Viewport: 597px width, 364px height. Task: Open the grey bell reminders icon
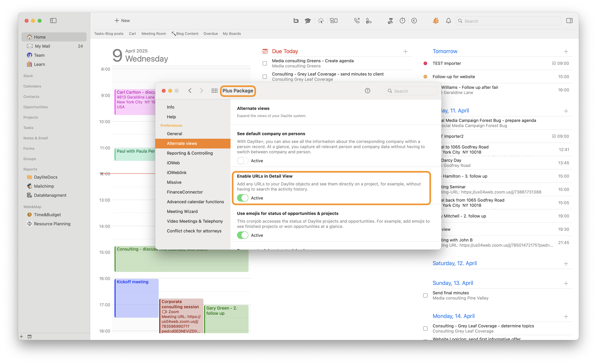point(448,21)
